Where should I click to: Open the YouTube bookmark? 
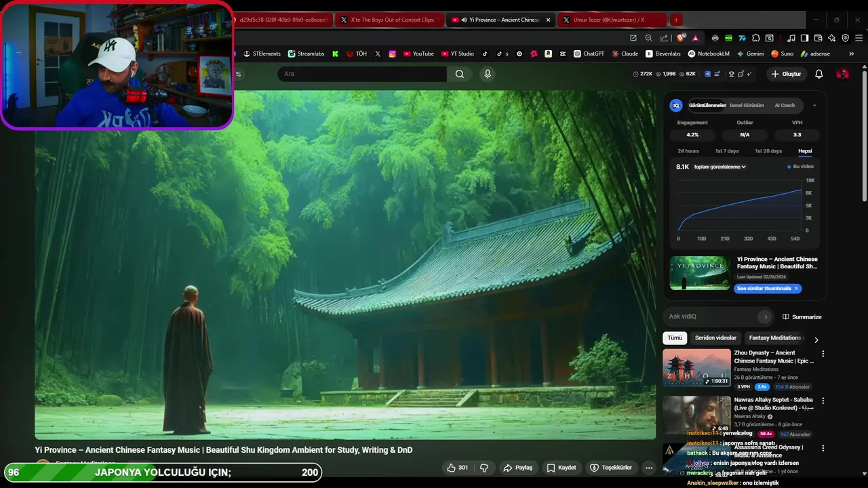pyautogui.click(x=418, y=54)
